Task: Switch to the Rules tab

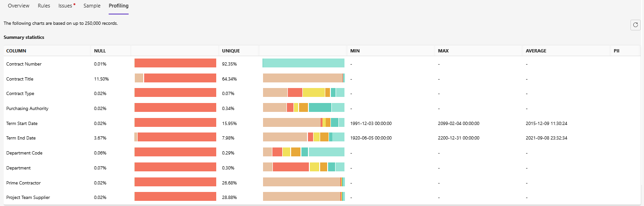Action: tap(44, 6)
